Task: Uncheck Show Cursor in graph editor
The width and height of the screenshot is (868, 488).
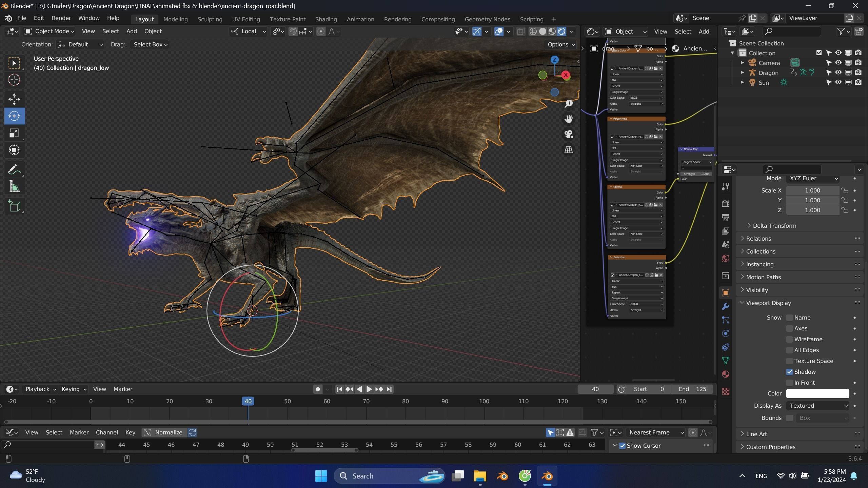Action: pos(623,446)
